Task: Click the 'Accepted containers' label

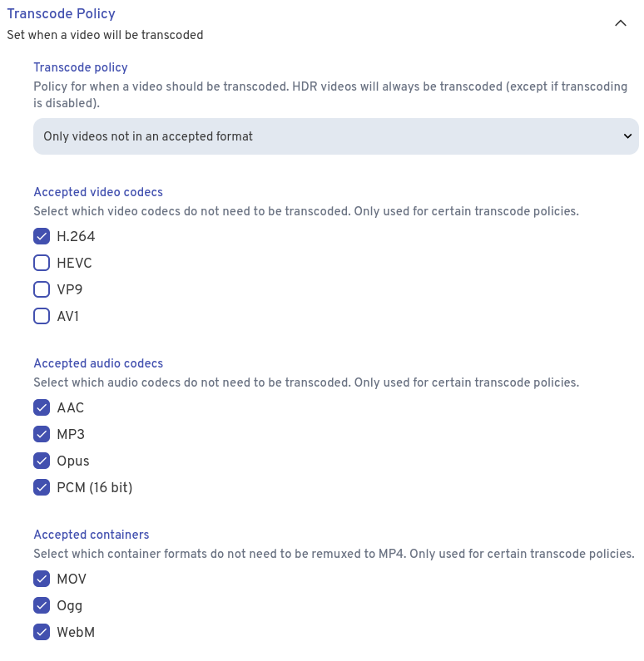Action: (x=92, y=535)
